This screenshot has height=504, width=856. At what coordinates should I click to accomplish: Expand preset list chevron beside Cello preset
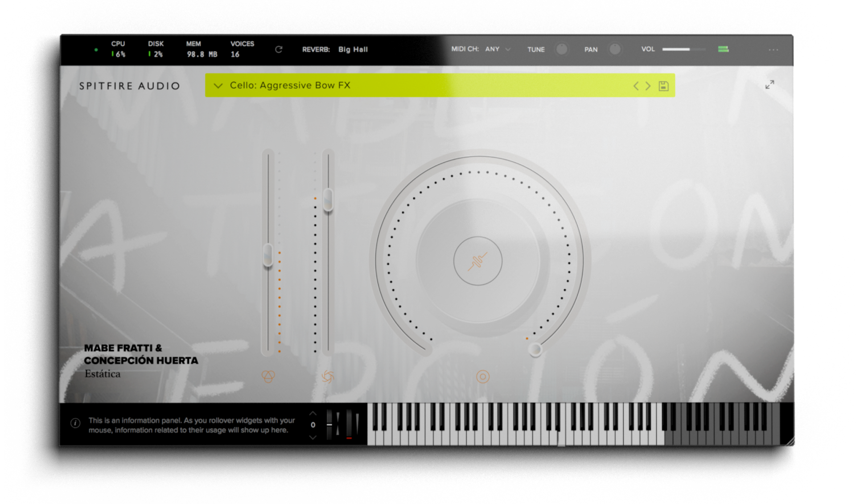(218, 86)
